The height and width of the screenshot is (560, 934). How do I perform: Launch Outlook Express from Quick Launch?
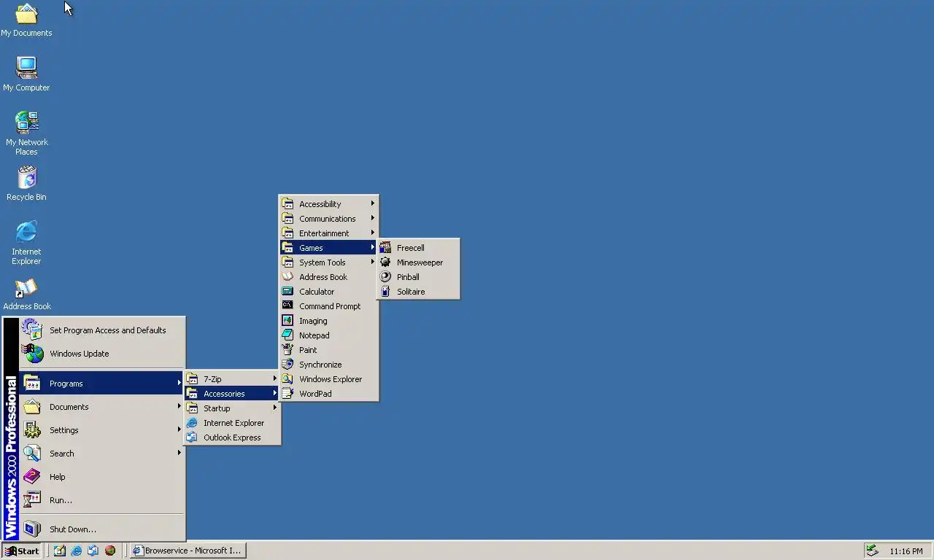pos(93,551)
